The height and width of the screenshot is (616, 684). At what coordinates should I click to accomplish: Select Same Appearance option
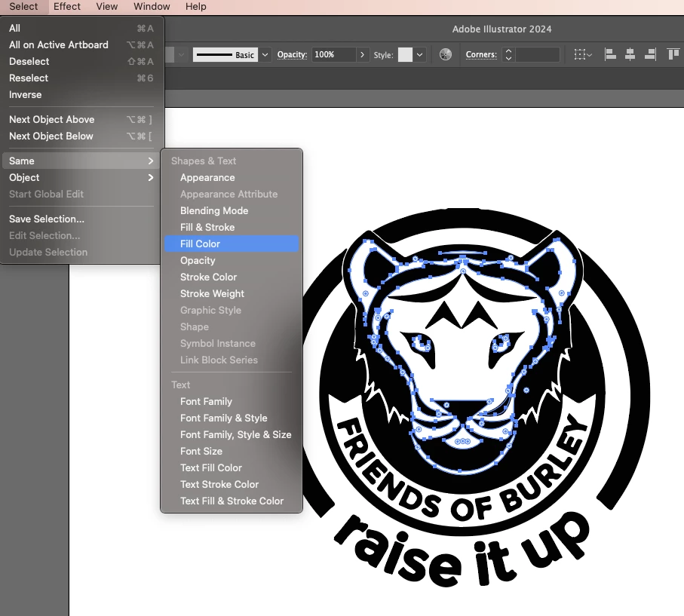(x=232, y=177)
